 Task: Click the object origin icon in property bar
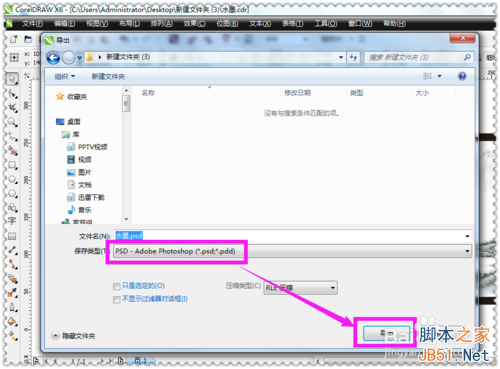coord(14,58)
